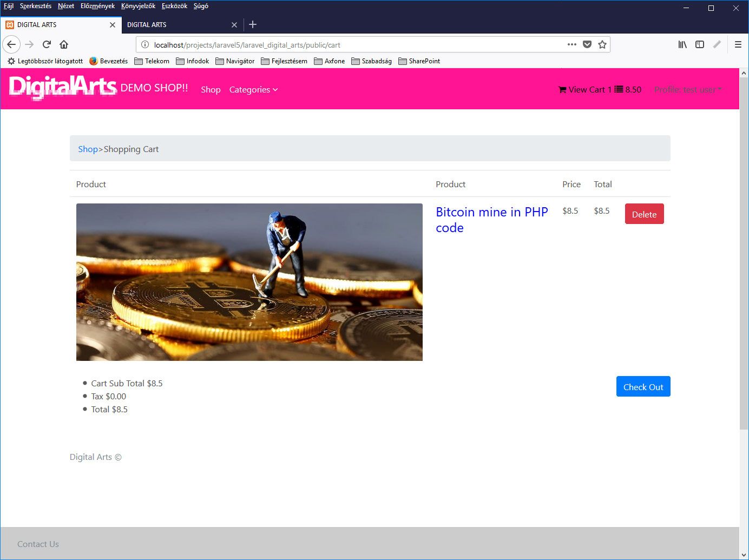Open Legtöbbször látogatott bookmarks
749x560 pixels.
[45, 61]
